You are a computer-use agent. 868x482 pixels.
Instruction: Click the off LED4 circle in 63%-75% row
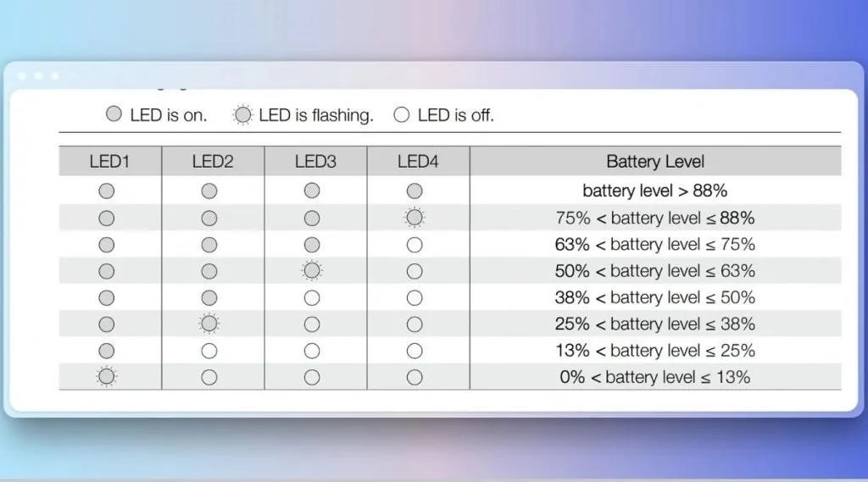click(x=414, y=245)
